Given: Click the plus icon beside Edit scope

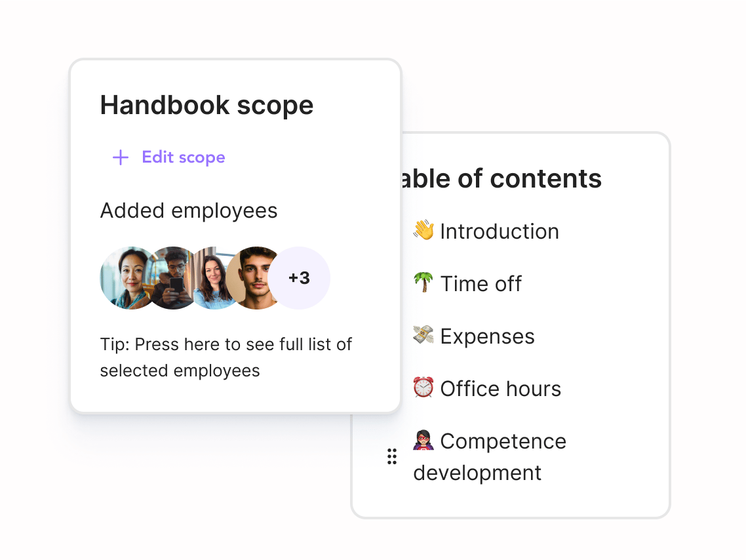Looking at the screenshot, I should (x=121, y=157).
